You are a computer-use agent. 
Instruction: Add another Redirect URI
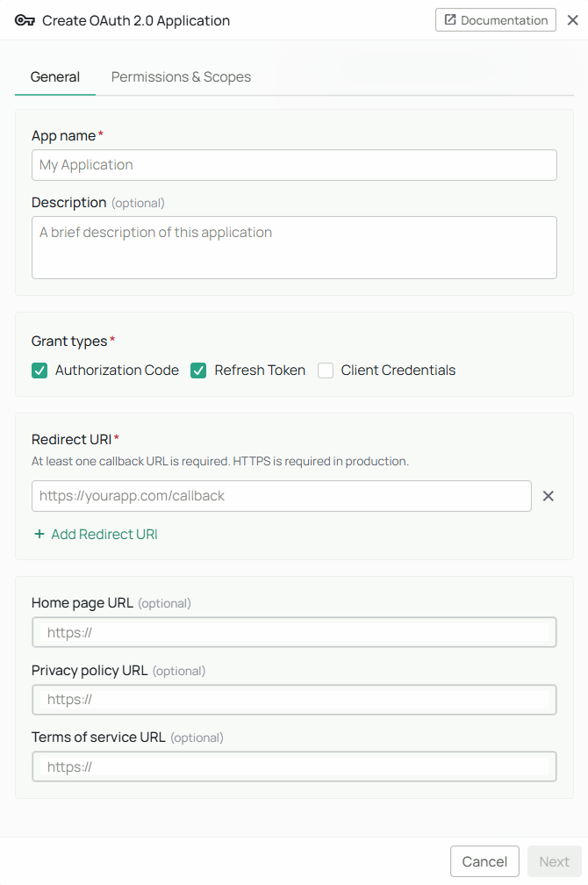96,534
